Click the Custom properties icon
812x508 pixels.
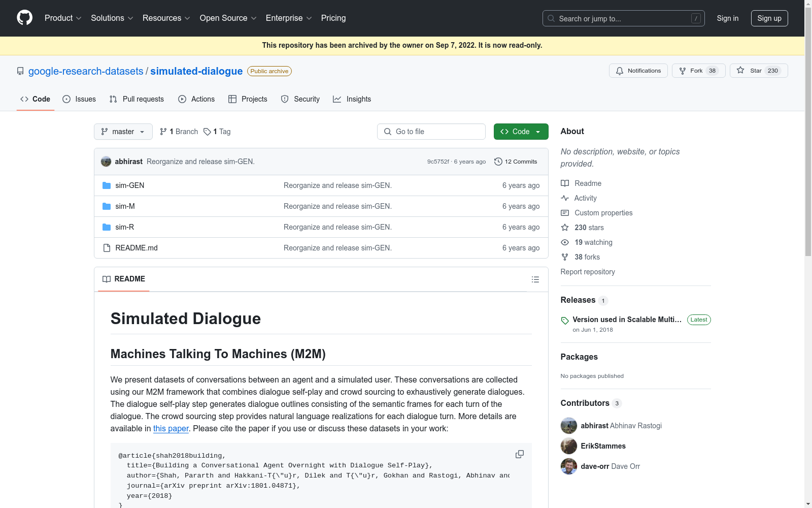565,213
